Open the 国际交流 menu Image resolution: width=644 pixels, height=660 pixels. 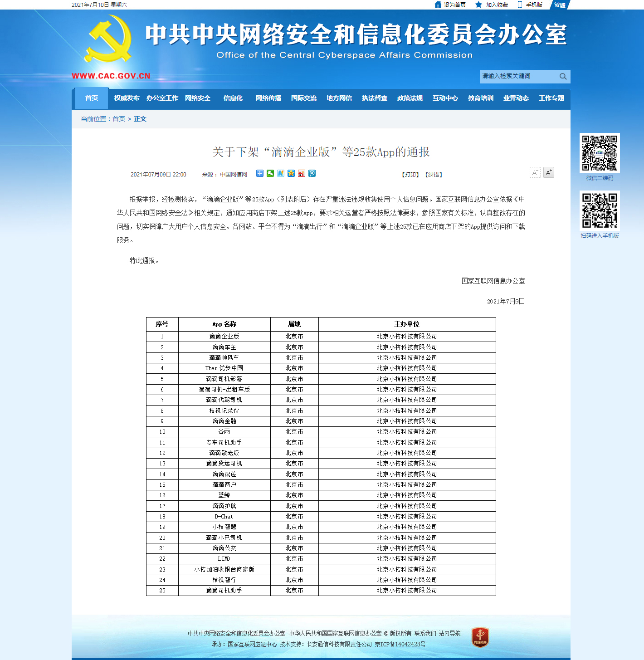[304, 98]
